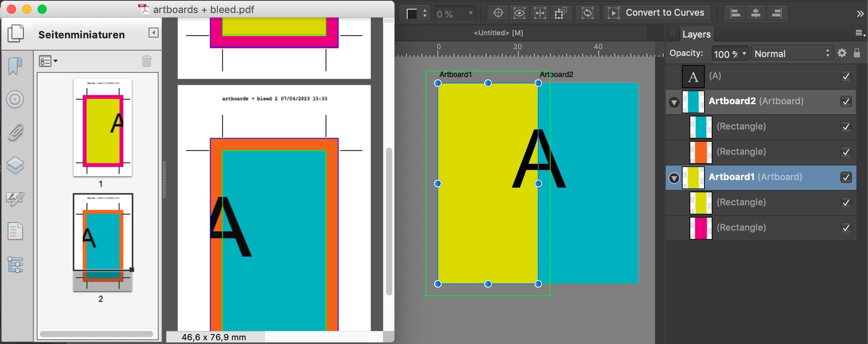
Task: Click the flip horizontal icon in toolbar
Action: (x=540, y=13)
